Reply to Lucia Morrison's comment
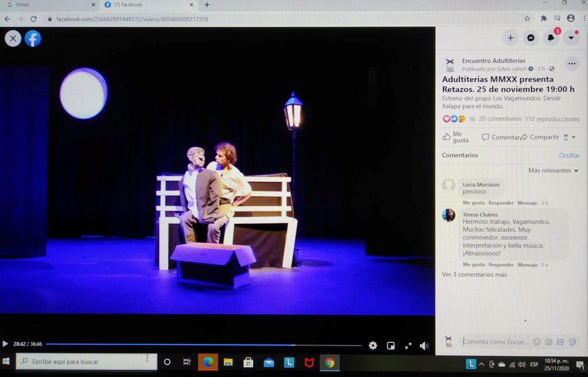Viewport: 588px width, 377px height. click(x=501, y=203)
